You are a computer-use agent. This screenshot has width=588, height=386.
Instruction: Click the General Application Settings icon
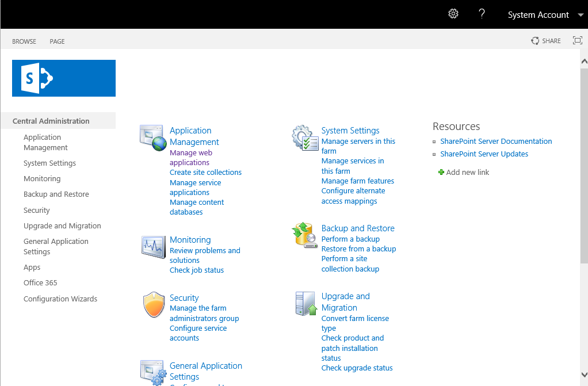tap(154, 373)
